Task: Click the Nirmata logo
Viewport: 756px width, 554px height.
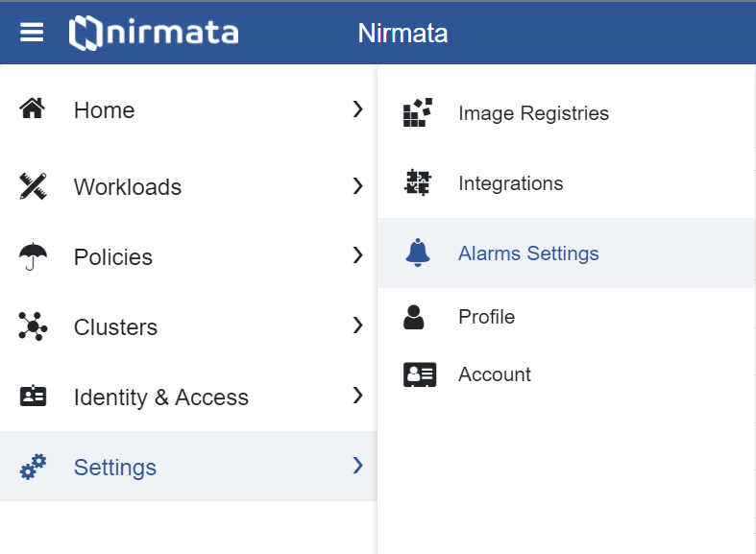Action: [154, 33]
